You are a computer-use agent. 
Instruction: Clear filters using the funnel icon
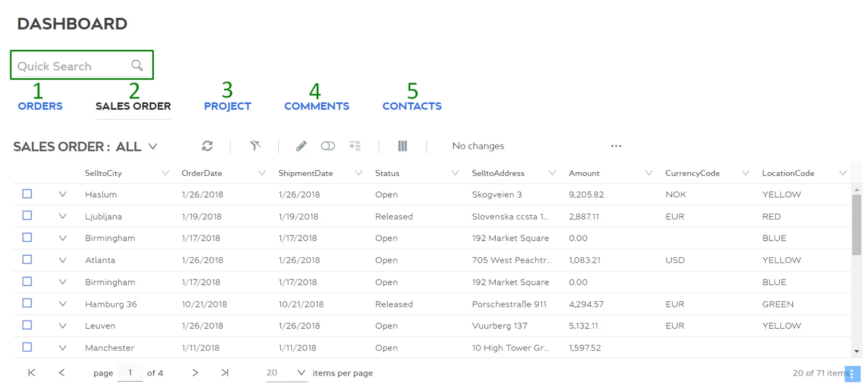(x=255, y=146)
